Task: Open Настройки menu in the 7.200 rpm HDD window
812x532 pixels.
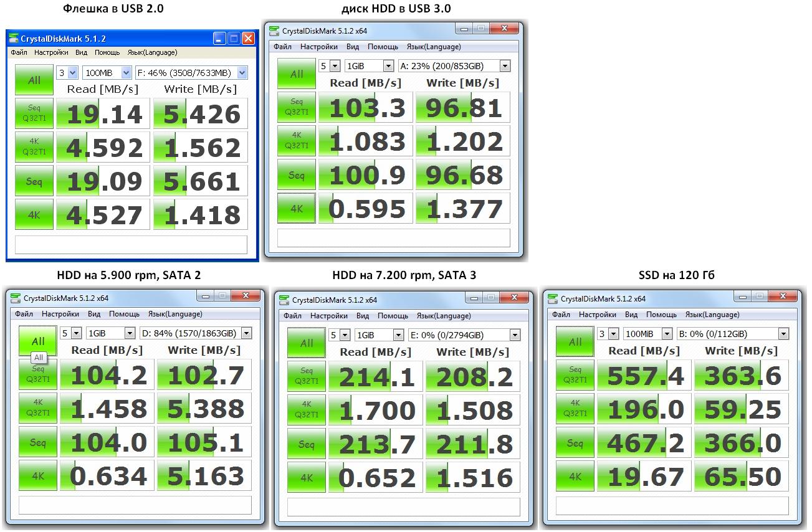Action: pos(329,316)
